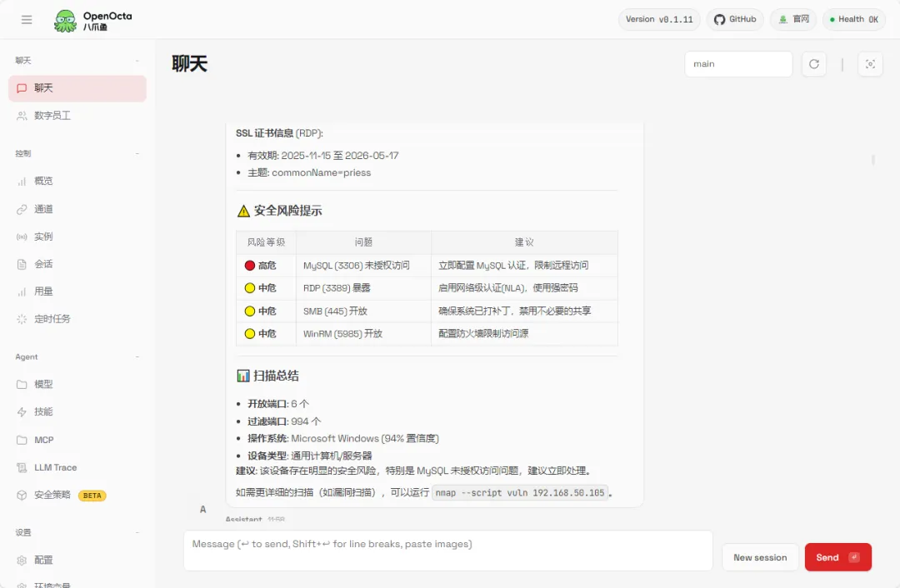Open 配置 configuration settings

(x=77, y=561)
